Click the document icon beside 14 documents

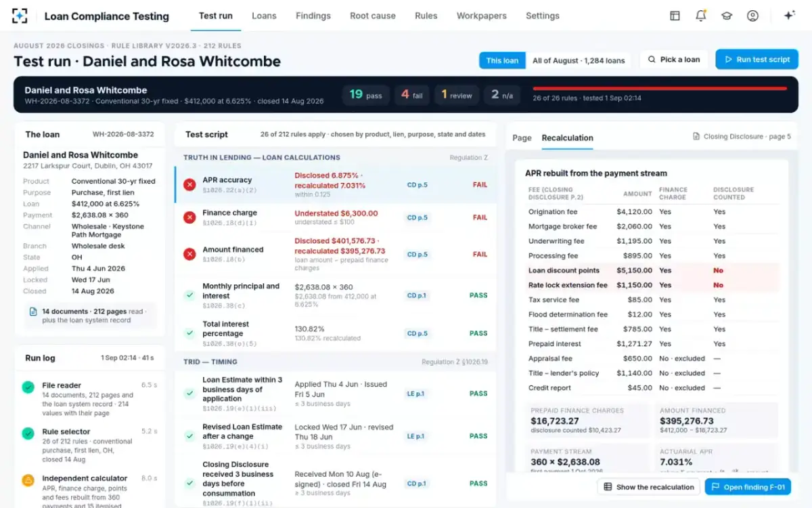33,312
